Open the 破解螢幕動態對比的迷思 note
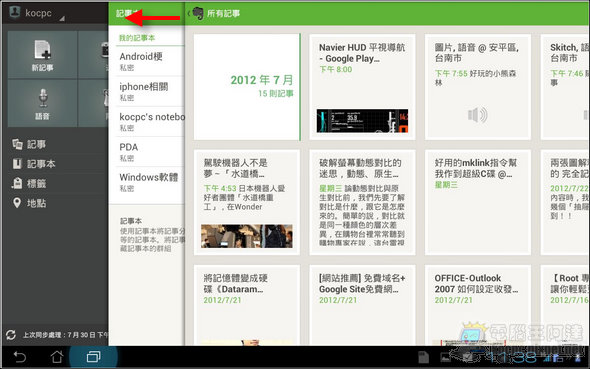The height and width of the screenshot is (369, 590). (362, 202)
